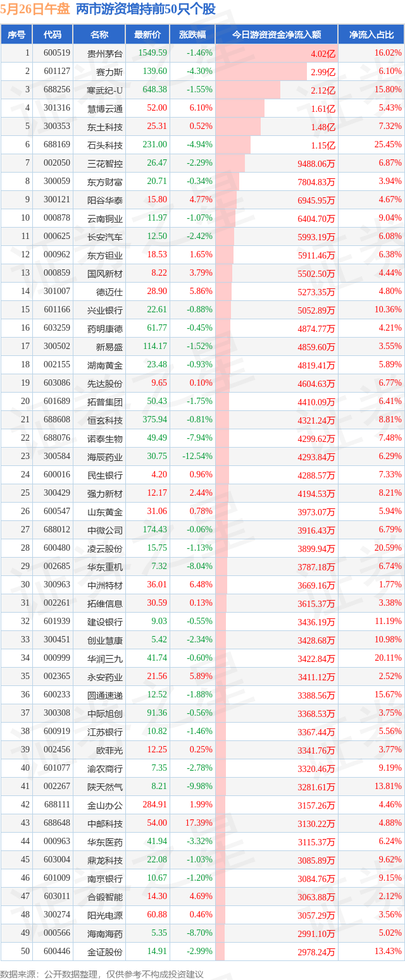Image resolution: width=405 pixels, height=980 pixels.
Task: Click stock name 中微公司
Action: pyautogui.click(x=105, y=530)
